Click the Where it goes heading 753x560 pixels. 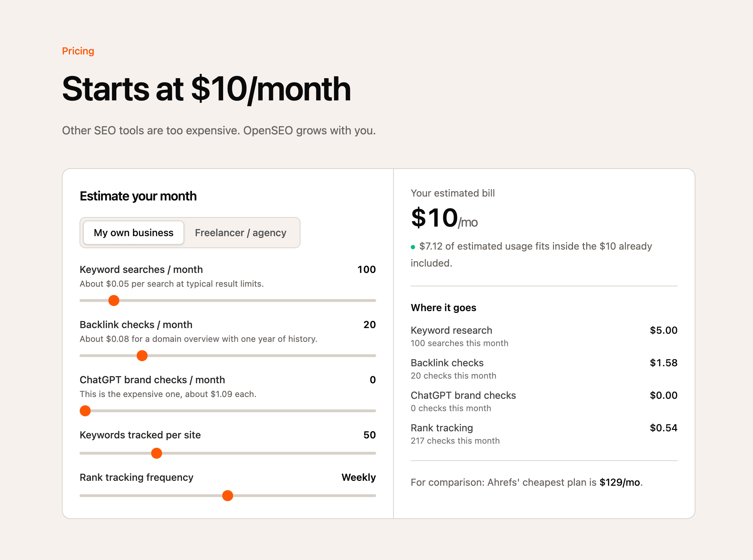(443, 308)
